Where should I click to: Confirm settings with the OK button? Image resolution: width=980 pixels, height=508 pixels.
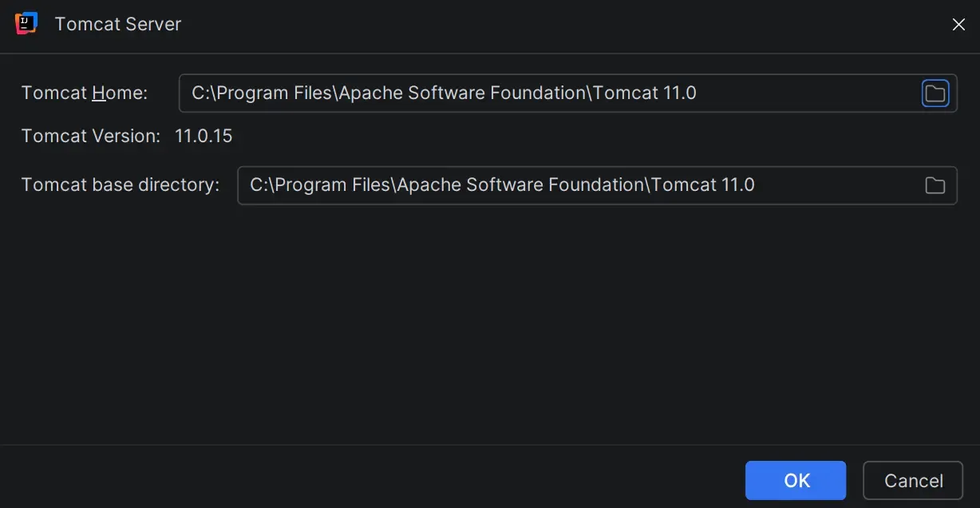click(x=796, y=480)
